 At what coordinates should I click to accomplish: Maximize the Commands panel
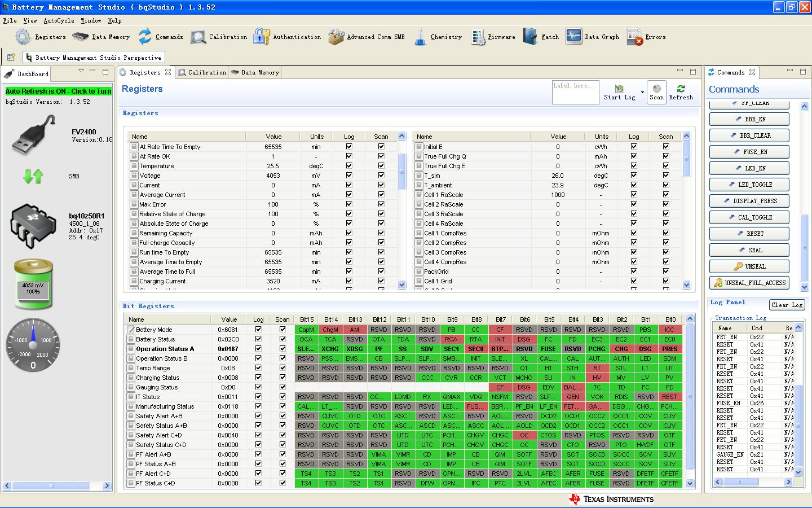[803, 72]
